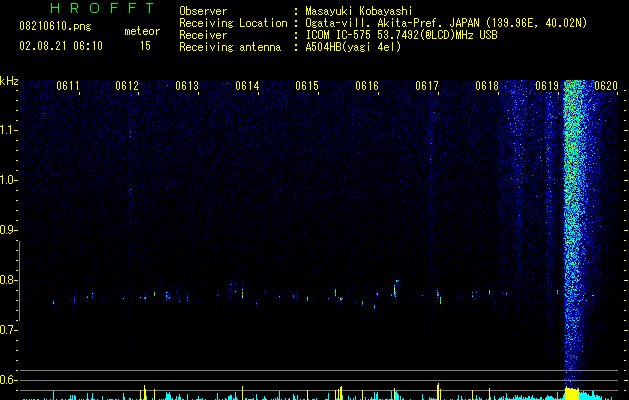The width and height of the screenshot is (629, 400).
Task: Select the file name 08210610.png
Action: click(55, 27)
